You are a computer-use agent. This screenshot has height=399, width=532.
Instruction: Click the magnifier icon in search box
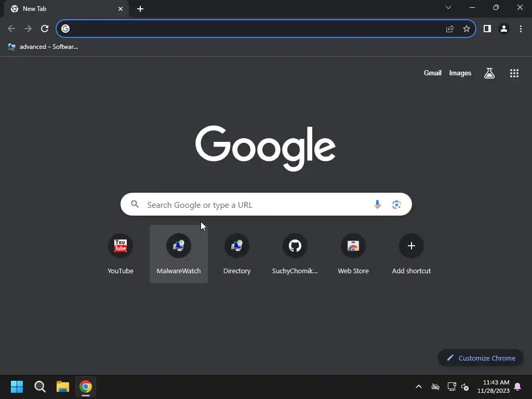(135, 204)
